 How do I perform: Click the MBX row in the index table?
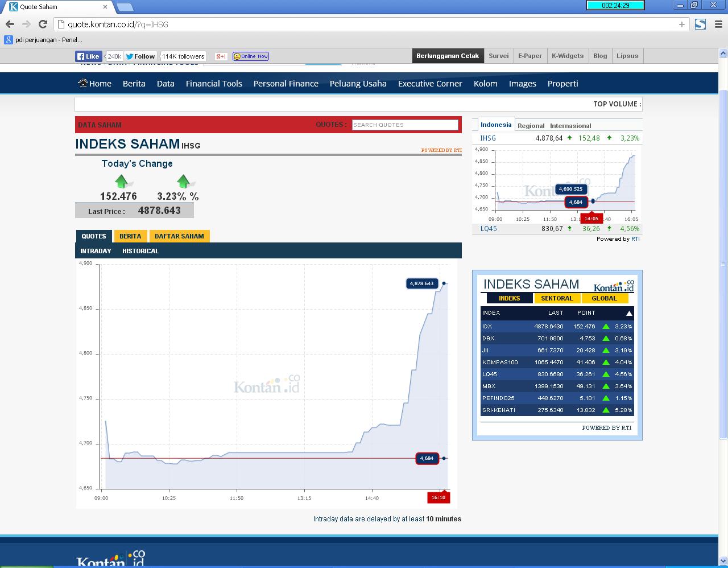pyautogui.click(x=557, y=386)
